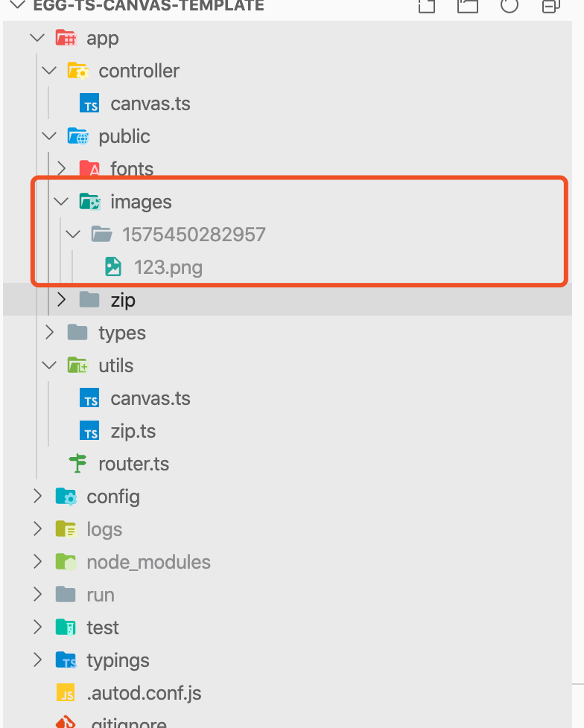584x728 pixels.
Task: Click the TS icon of controller canvas.ts
Action: [89, 103]
